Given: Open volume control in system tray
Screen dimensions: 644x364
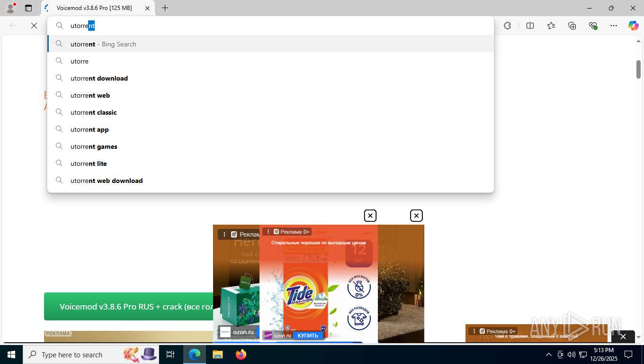Looking at the screenshot, I should [x=572, y=355].
